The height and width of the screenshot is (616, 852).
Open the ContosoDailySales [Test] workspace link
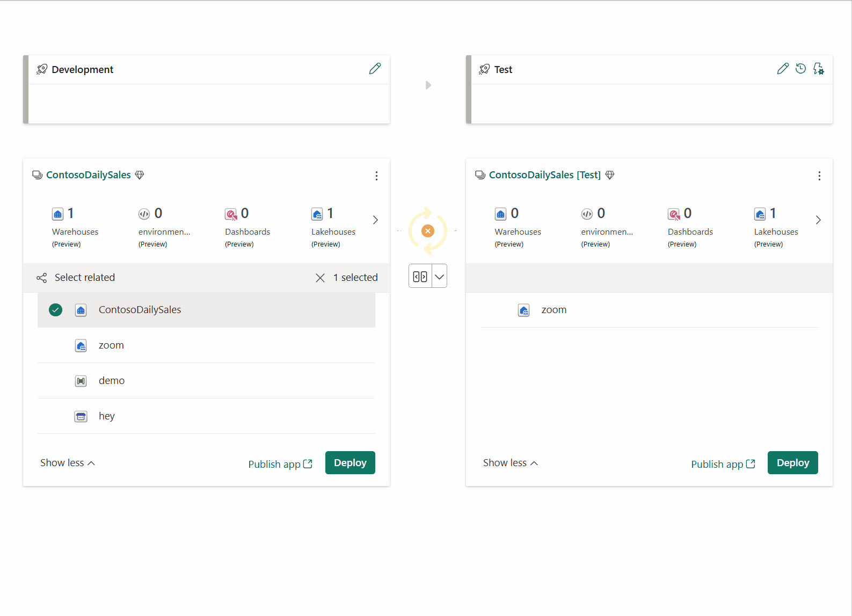tap(545, 175)
